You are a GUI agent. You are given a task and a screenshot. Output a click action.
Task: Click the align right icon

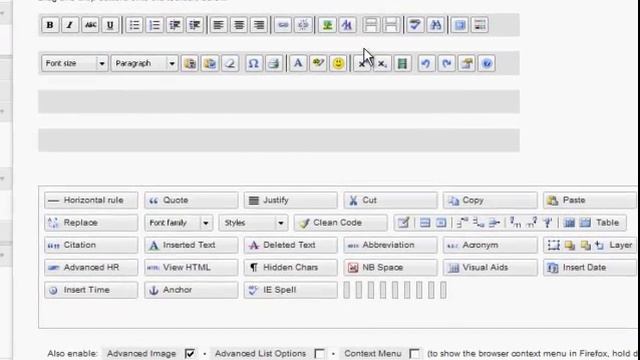pos(259,25)
